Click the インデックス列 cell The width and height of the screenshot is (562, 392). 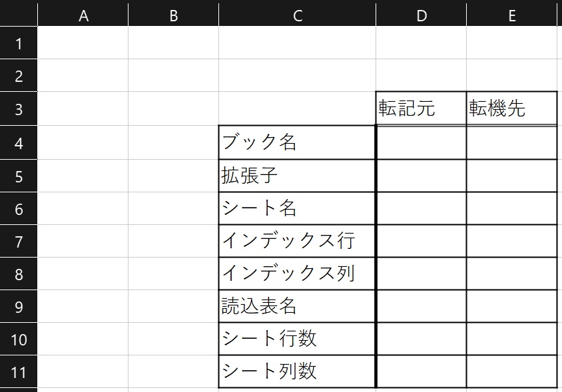[x=297, y=274]
